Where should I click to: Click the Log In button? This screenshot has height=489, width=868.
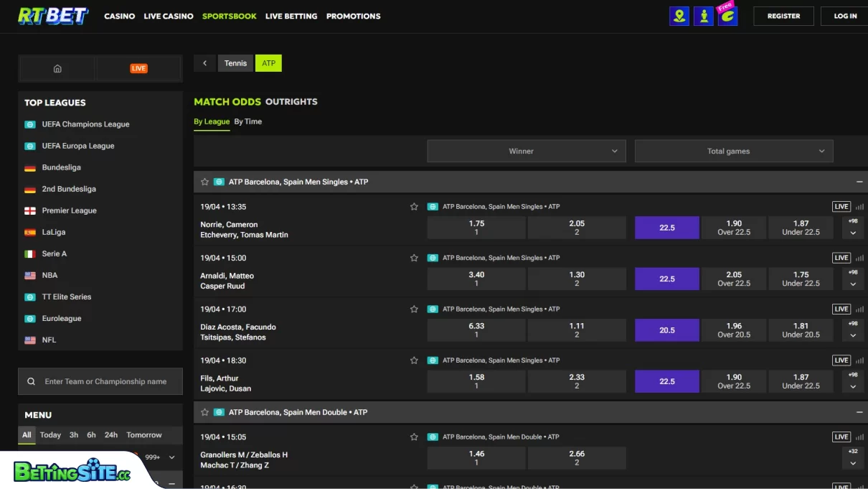click(845, 16)
